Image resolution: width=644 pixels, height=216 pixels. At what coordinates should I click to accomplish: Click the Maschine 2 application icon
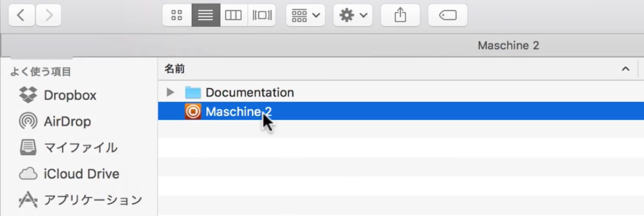[x=193, y=112]
